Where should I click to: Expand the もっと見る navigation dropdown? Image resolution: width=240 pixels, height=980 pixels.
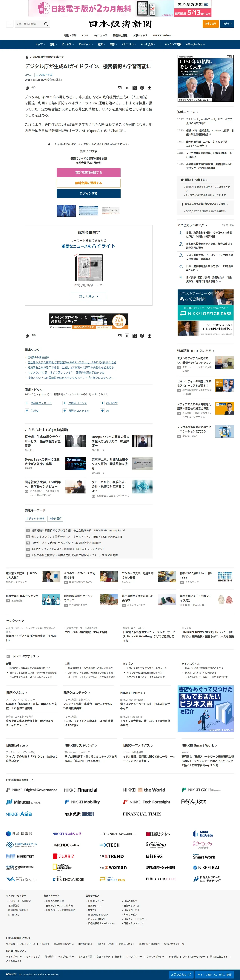coord(148,44)
